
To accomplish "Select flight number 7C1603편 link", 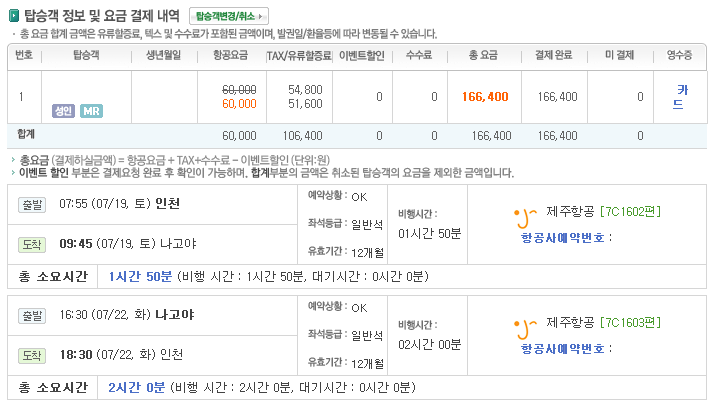I will pos(630,323).
